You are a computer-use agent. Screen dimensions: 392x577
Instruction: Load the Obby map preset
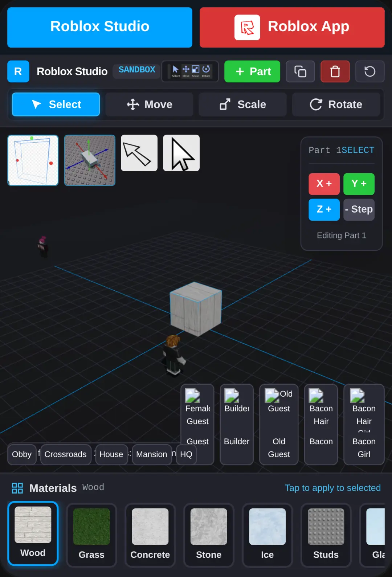tap(22, 455)
